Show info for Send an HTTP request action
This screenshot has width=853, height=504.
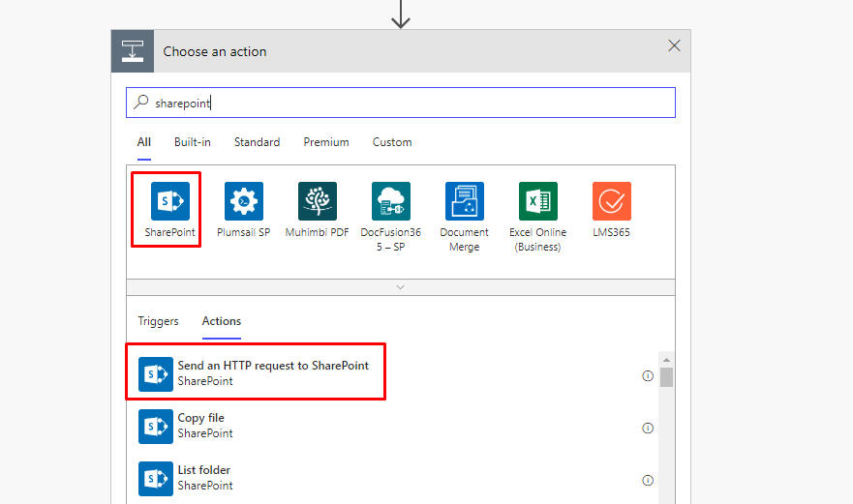[x=648, y=375]
